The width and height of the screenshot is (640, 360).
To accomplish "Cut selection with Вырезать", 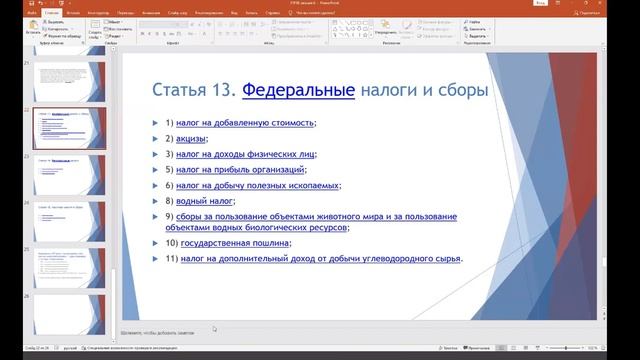I will coord(53,22).
